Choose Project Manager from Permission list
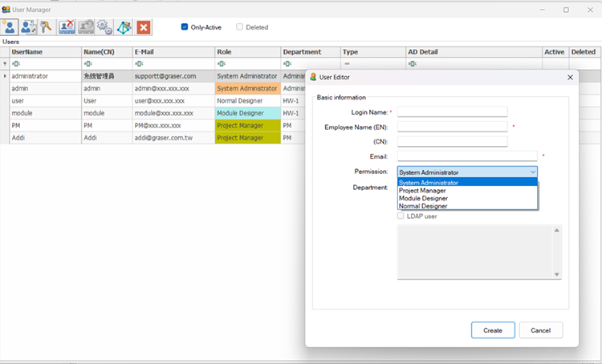 pos(467,190)
